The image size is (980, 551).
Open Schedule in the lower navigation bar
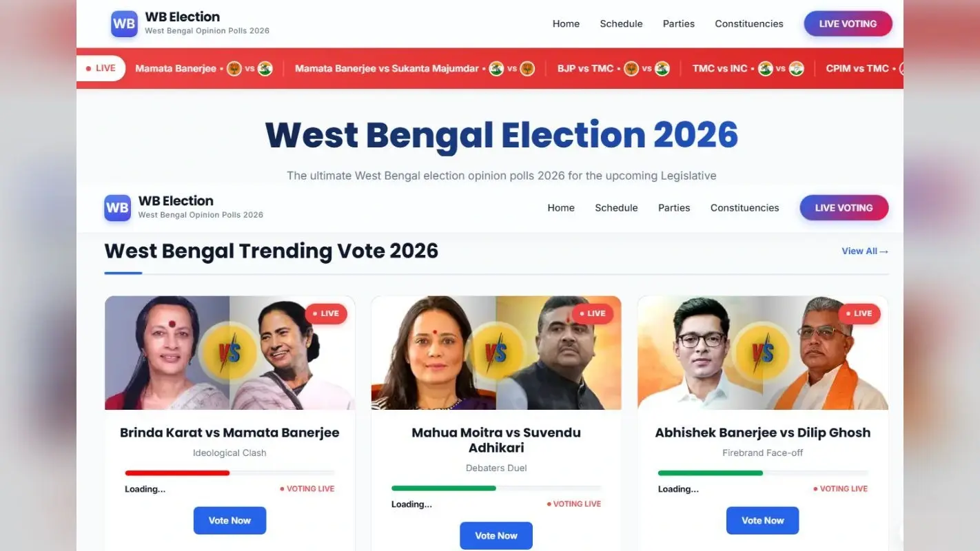(616, 207)
